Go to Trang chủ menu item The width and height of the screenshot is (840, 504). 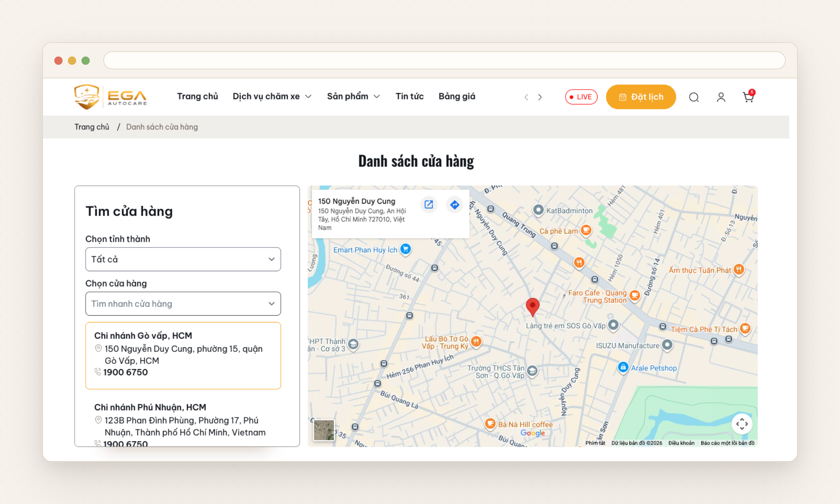pyautogui.click(x=198, y=96)
